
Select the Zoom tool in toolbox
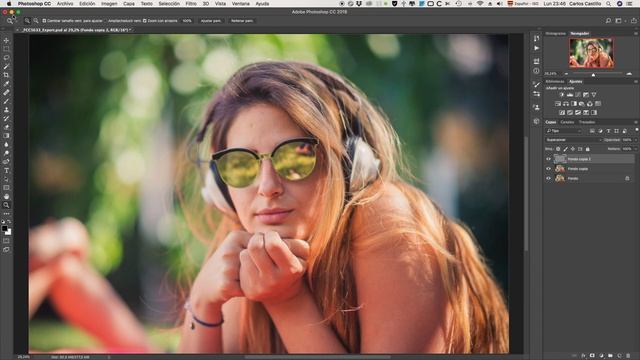[x=6, y=205]
